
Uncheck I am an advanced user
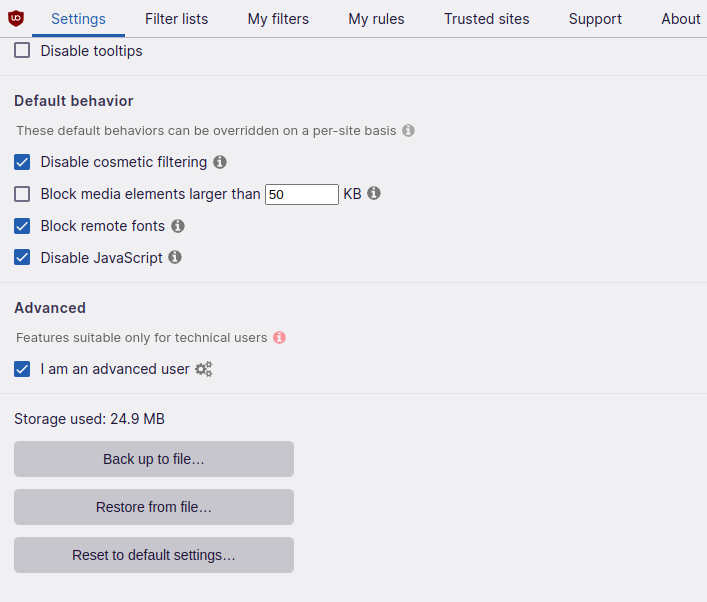(22, 369)
